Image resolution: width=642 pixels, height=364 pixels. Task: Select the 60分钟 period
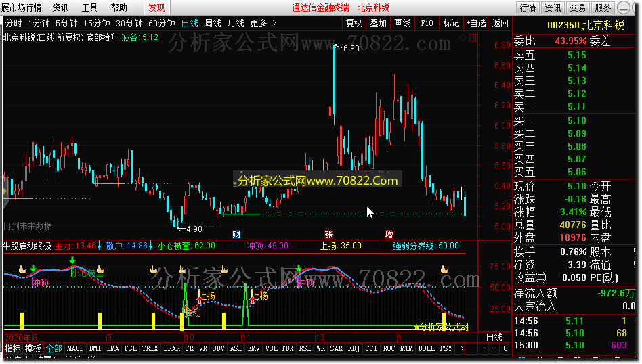click(162, 23)
